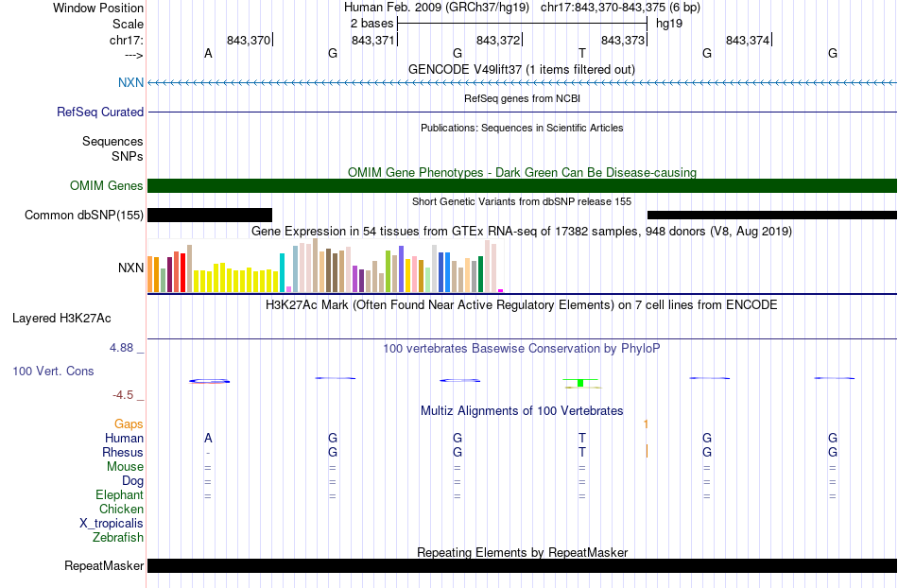This screenshot has height=588, width=898.
Task: Click the Common dbSNP(155) track label
Action: coord(84,216)
